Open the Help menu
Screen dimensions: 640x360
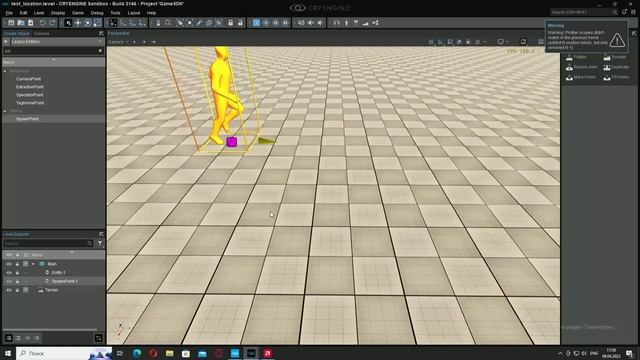[151, 13]
